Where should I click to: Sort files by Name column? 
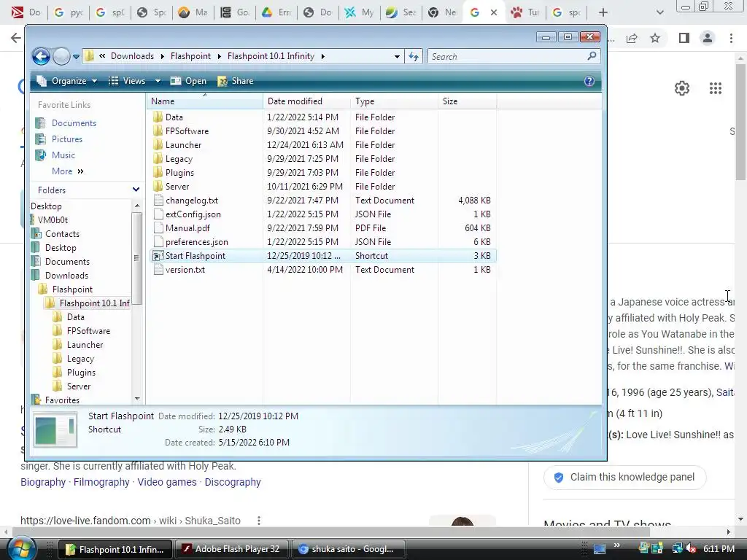[x=205, y=101]
